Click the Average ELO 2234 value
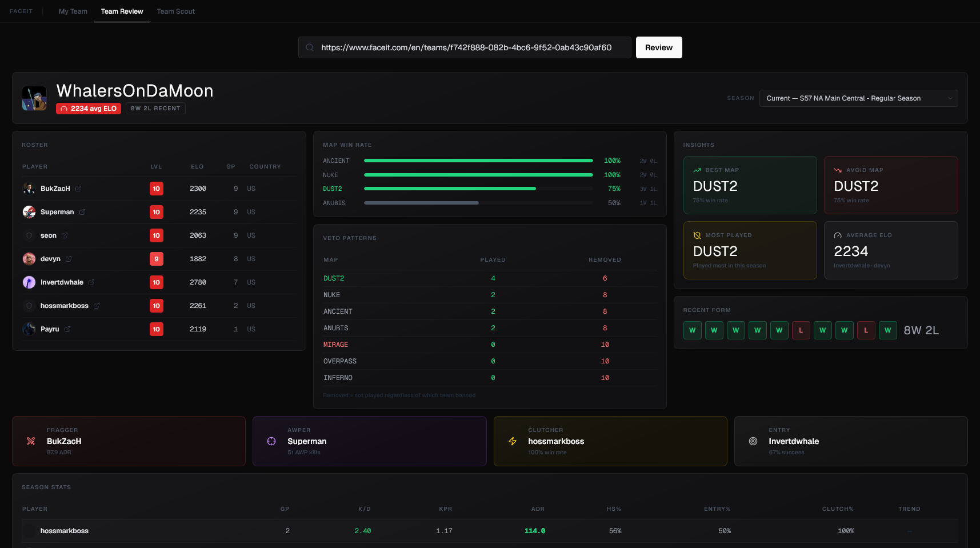Screen dimensions: 980x548 pyautogui.click(x=851, y=251)
